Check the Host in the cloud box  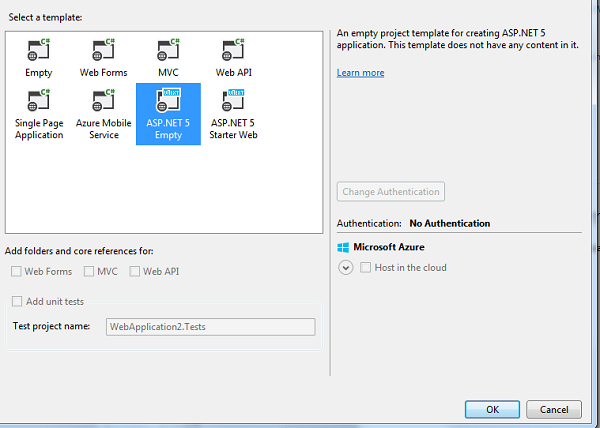point(365,267)
